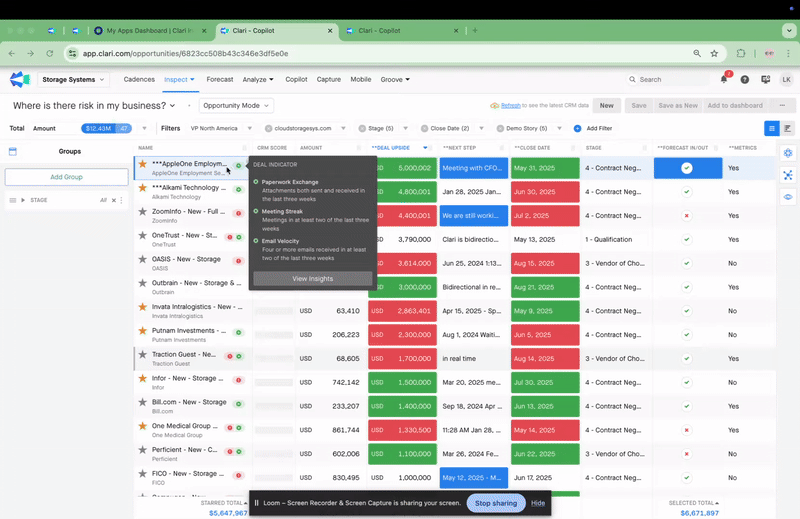Click the Add to dashboard button
The height and width of the screenshot is (519, 800).
point(735,106)
